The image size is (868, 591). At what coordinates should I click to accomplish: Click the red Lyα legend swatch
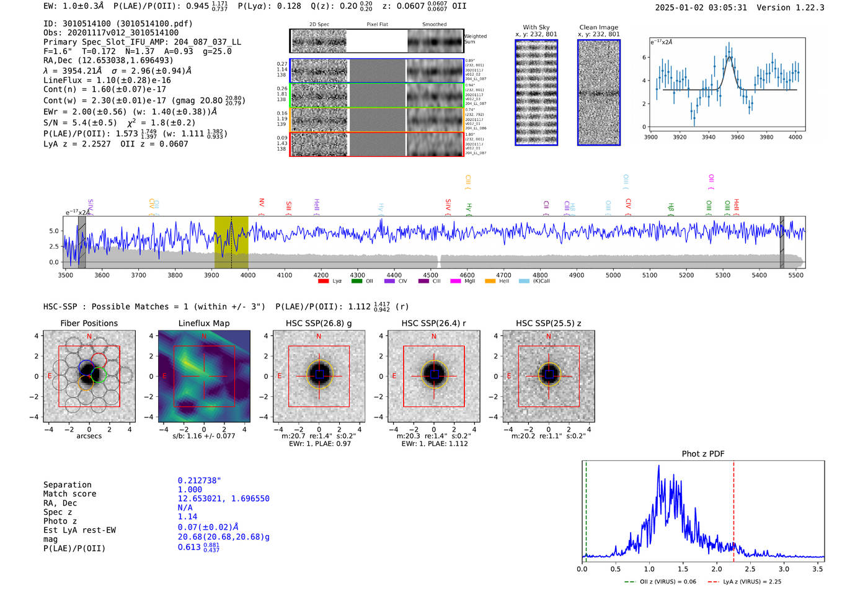pos(323,281)
